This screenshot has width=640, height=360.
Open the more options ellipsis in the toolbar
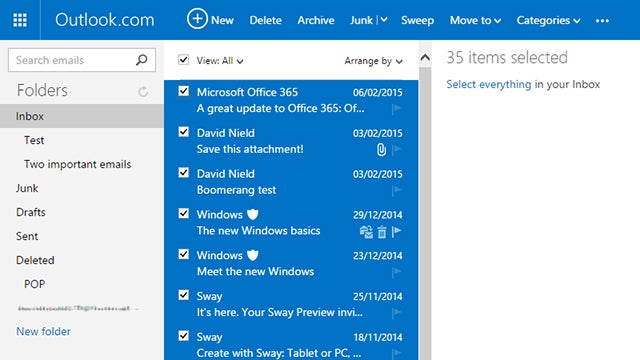coord(602,20)
